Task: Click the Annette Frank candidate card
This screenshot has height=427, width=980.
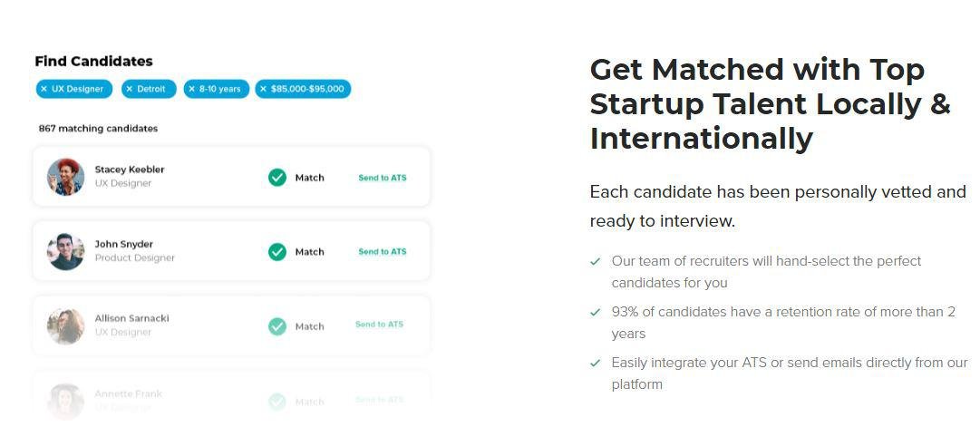Action: (x=231, y=397)
